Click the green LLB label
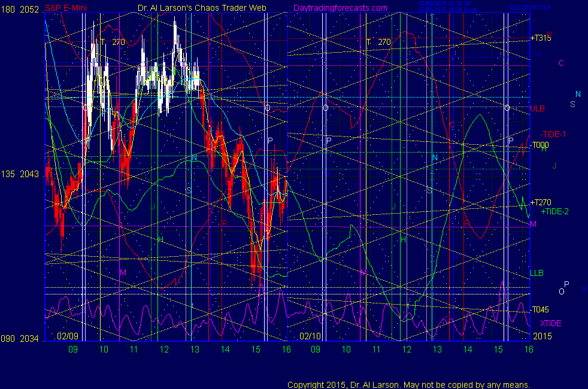 (537, 273)
